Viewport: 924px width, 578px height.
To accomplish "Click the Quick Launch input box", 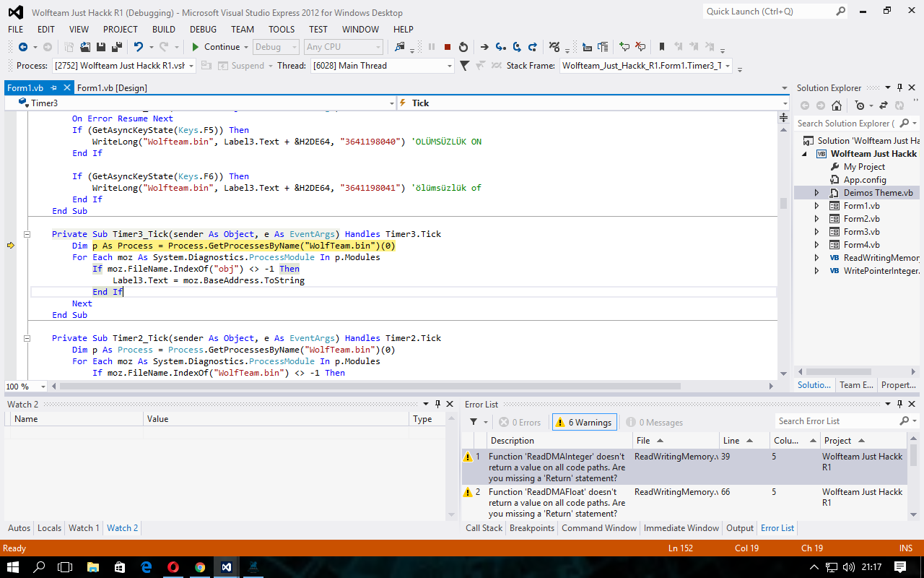I will click(768, 12).
